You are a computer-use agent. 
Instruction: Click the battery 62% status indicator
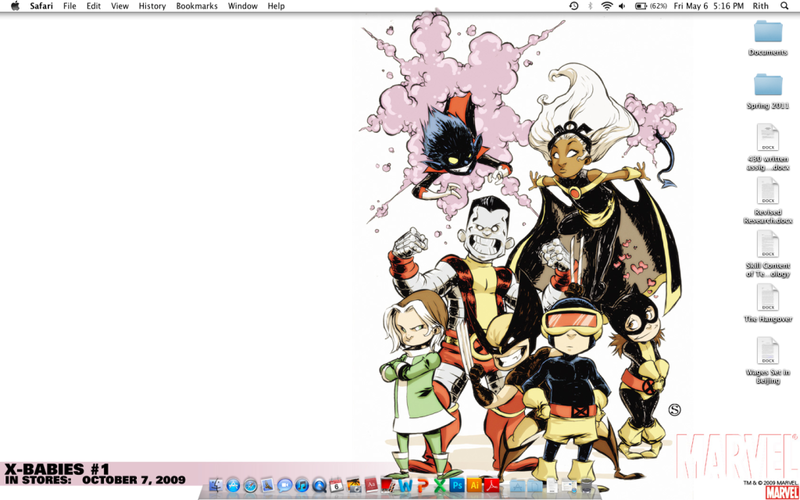tap(651, 6)
